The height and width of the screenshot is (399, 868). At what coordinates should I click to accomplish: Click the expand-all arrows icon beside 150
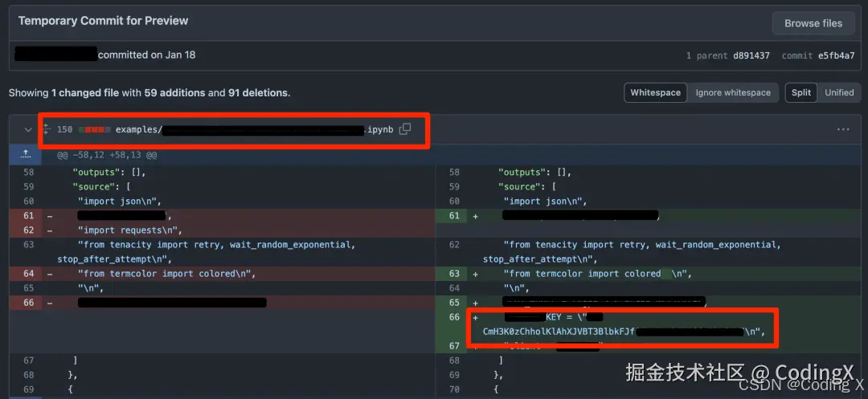46,129
